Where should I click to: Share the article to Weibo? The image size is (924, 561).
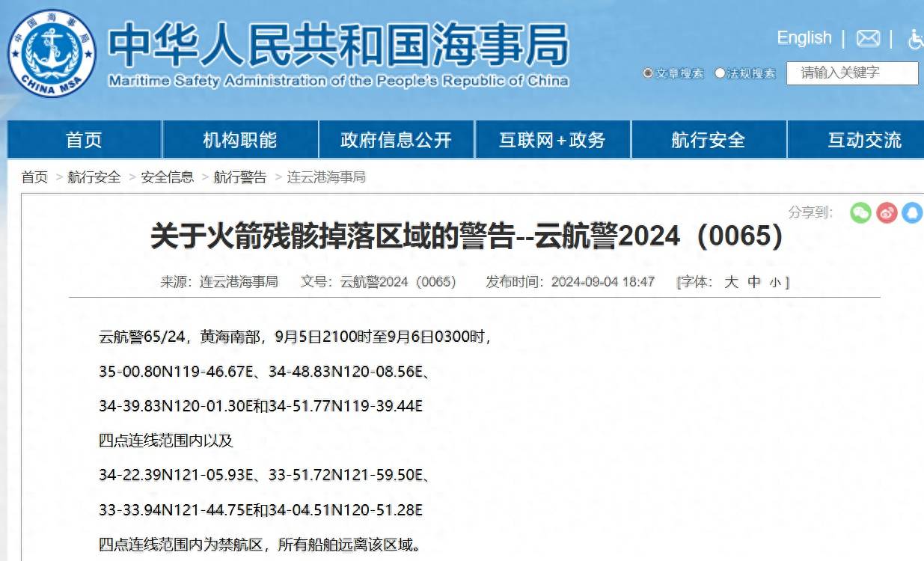(887, 213)
